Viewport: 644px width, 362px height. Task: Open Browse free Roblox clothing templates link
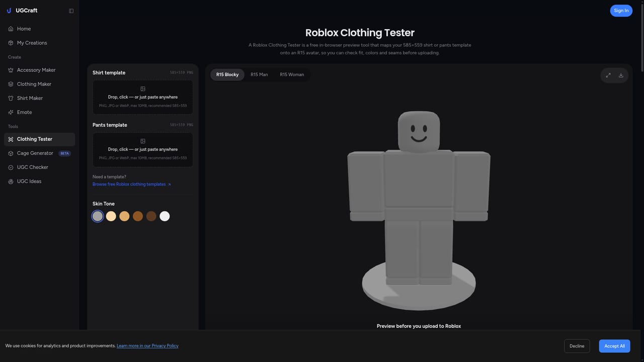click(x=131, y=185)
